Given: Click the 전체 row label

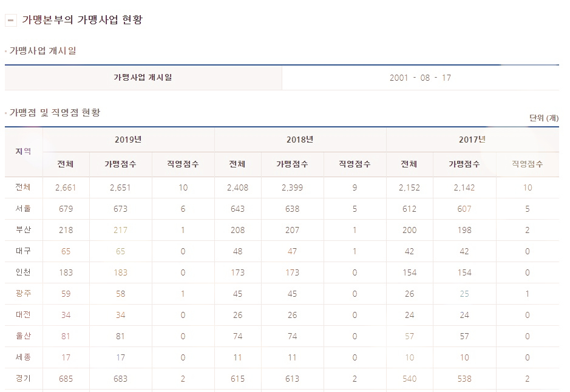Looking at the screenshot, I should coord(23,187).
